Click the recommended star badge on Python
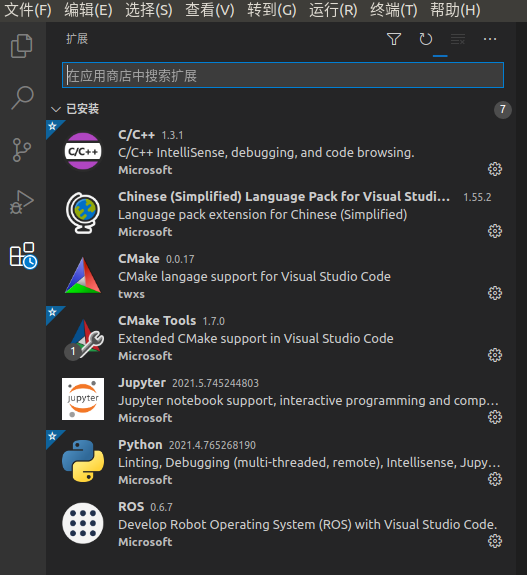This screenshot has height=575, width=527. click(53, 436)
